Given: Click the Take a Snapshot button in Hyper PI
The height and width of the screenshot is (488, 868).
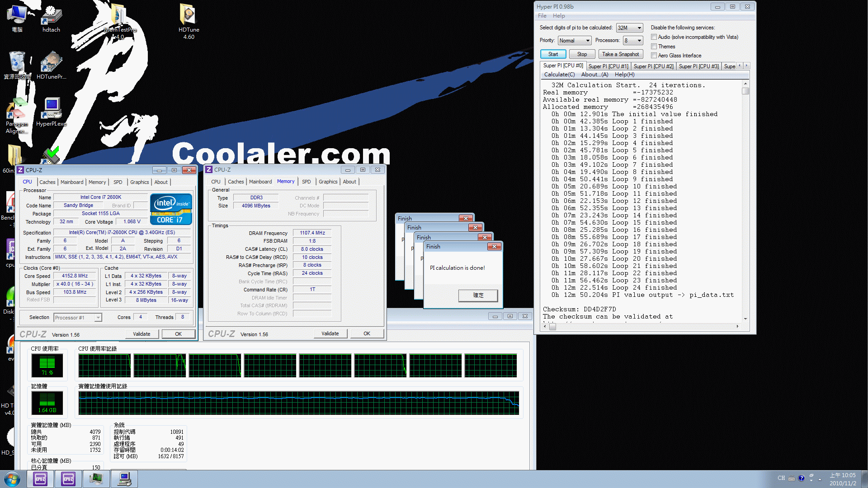Looking at the screenshot, I should (x=620, y=54).
